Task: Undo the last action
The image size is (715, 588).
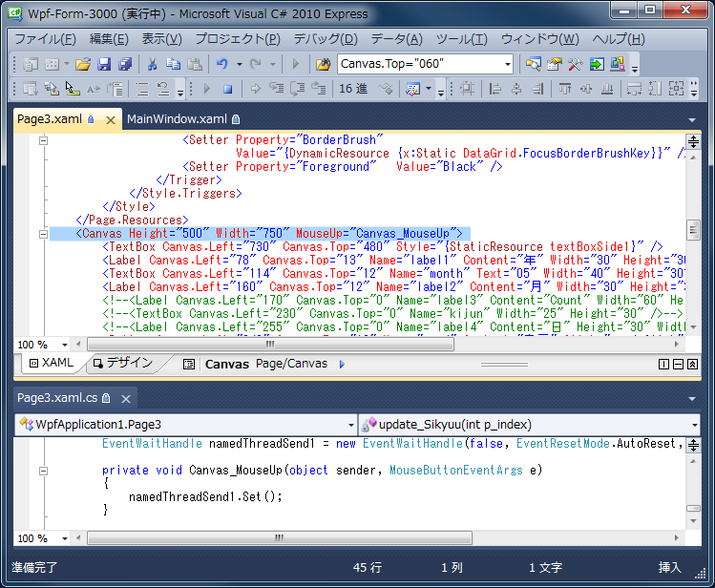Action: [x=222, y=64]
